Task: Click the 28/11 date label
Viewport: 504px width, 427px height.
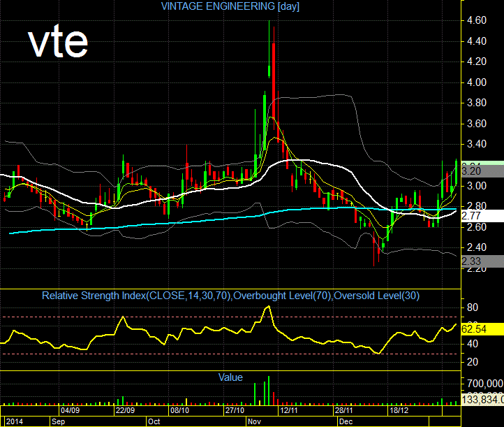Action: point(343,411)
